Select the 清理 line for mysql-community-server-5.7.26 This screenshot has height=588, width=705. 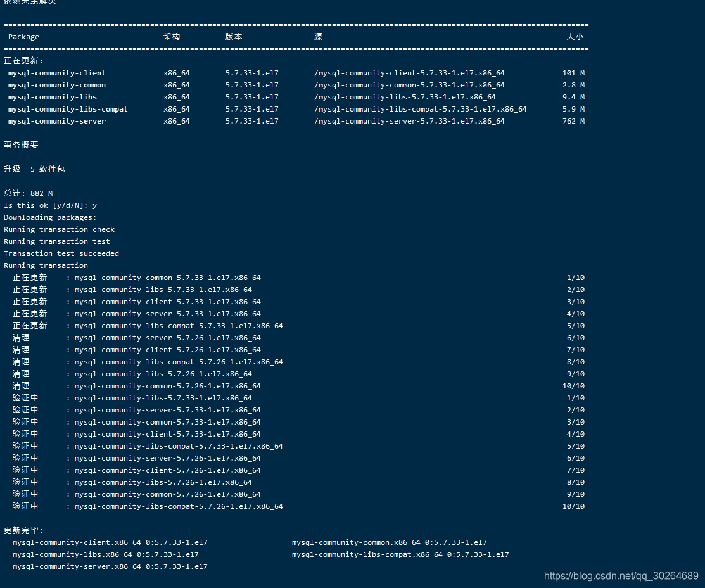coord(298,338)
